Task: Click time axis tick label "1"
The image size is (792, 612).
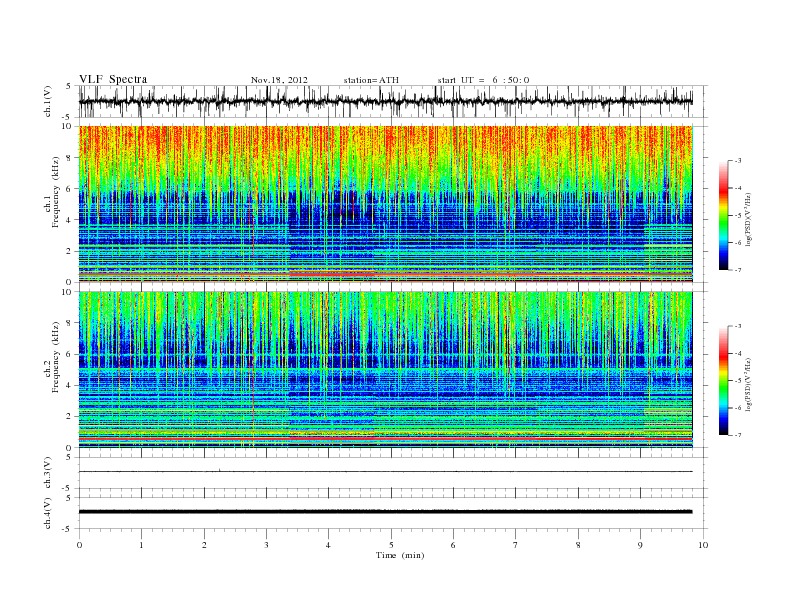Action: point(142,545)
